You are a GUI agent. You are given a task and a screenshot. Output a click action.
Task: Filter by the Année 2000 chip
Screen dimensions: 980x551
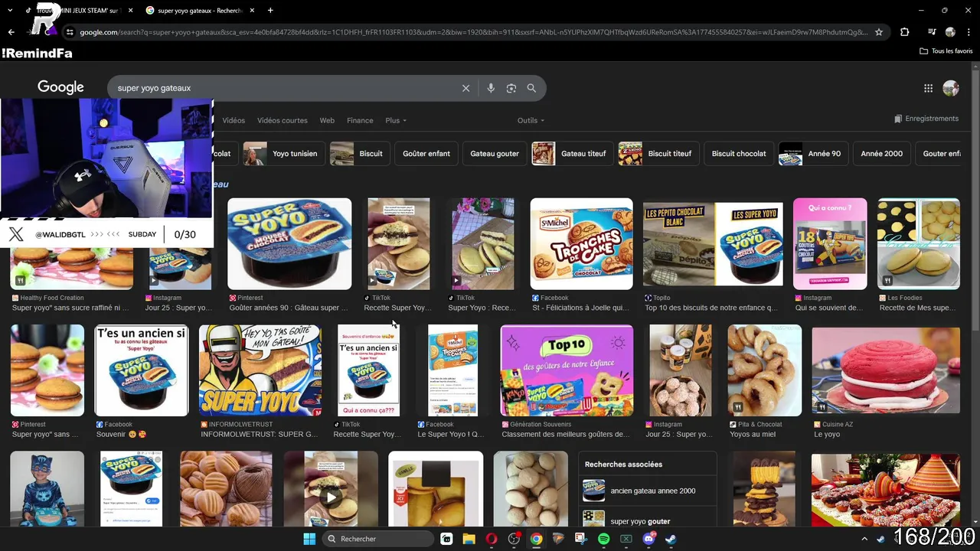tap(882, 153)
